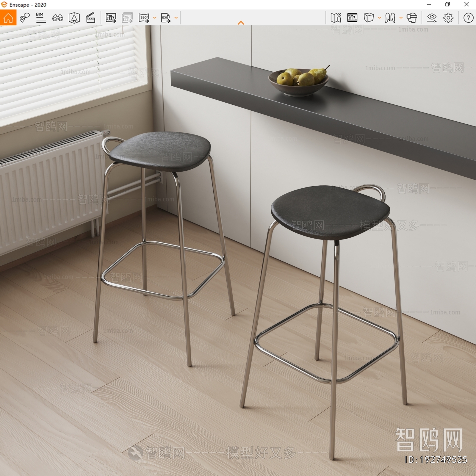Viewport: 476px width, 476px height.
Task: Toggle the mini map icon
Action: pos(336,18)
